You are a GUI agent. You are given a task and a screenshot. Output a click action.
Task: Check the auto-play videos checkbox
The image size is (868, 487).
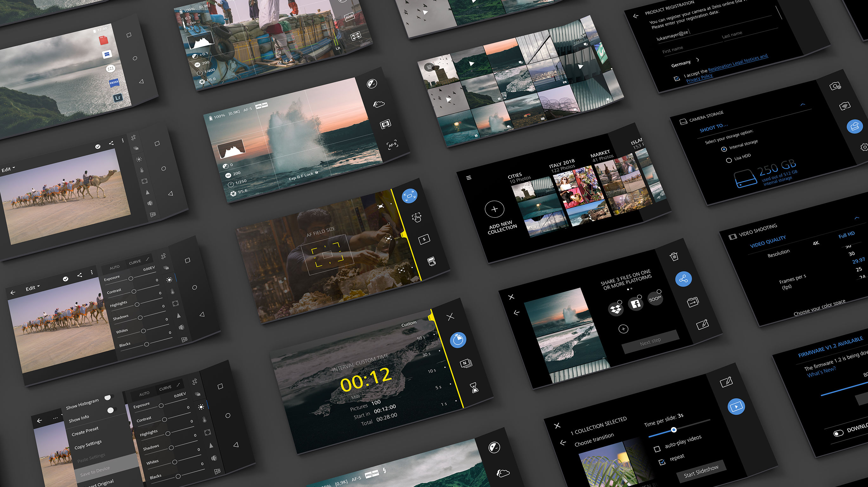point(657,449)
